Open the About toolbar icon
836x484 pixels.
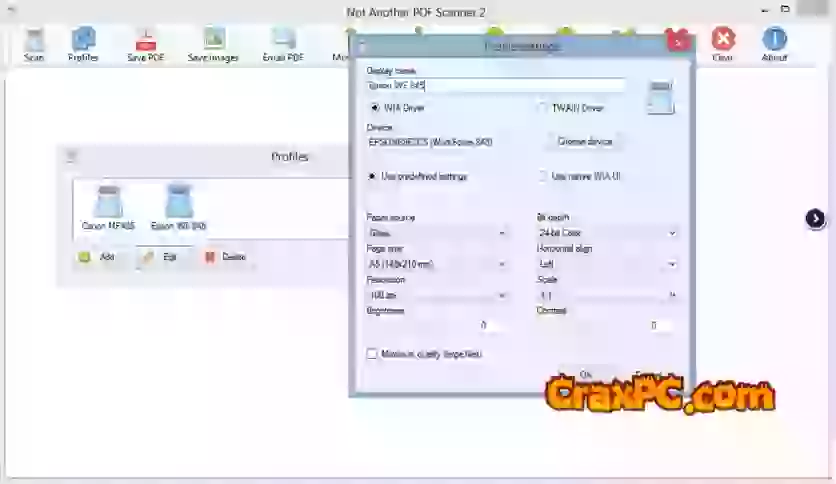[774, 45]
